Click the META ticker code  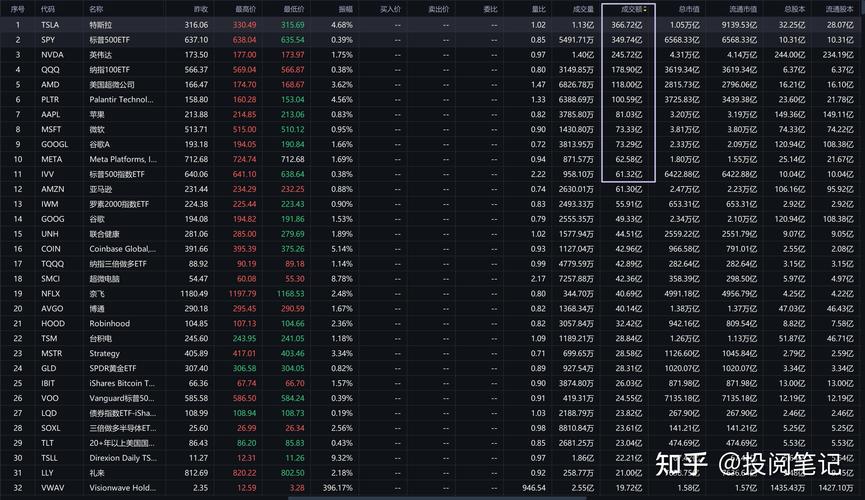[51, 159]
